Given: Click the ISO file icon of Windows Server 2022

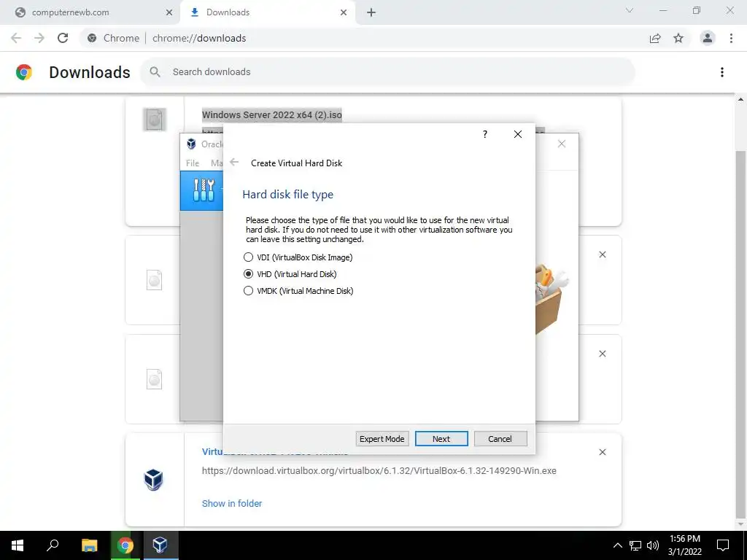Looking at the screenshot, I should click(155, 119).
